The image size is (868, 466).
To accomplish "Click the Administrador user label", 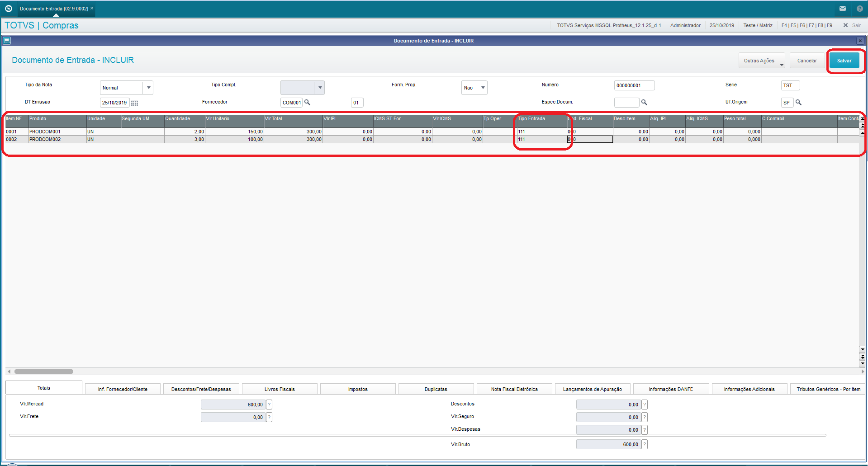I will tap(685, 25).
